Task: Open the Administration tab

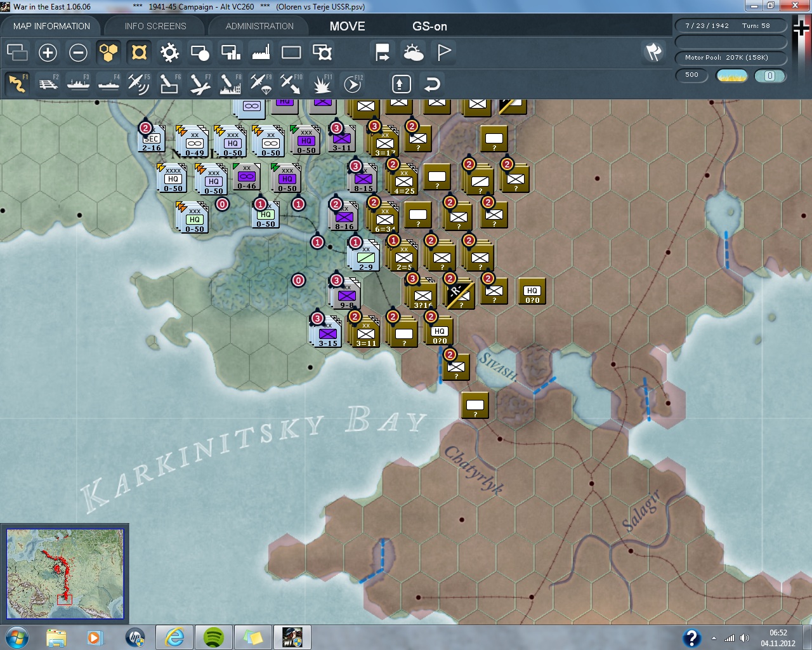Action: pos(259,26)
